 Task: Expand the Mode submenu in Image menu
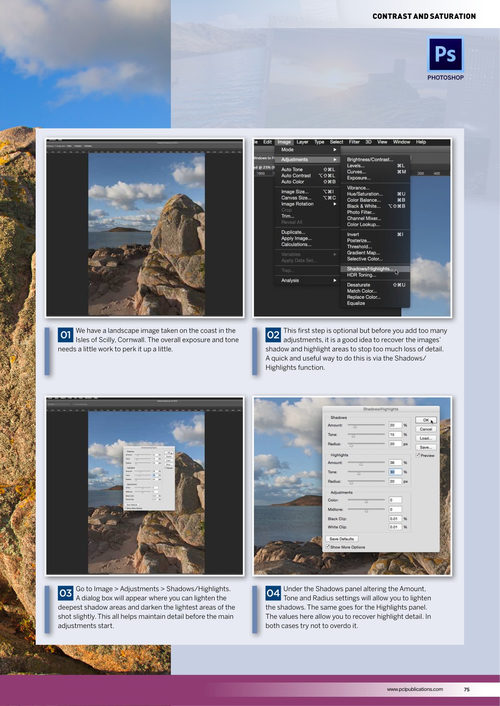click(308, 149)
